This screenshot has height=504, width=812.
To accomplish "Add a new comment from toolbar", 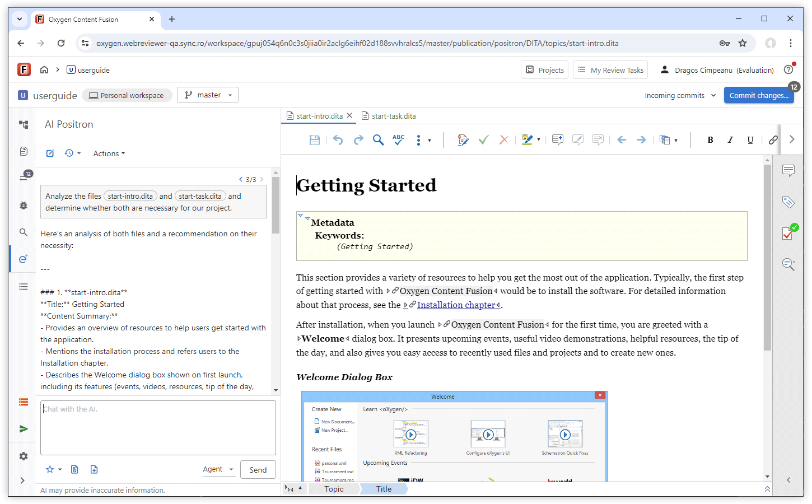I will (x=558, y=140).
